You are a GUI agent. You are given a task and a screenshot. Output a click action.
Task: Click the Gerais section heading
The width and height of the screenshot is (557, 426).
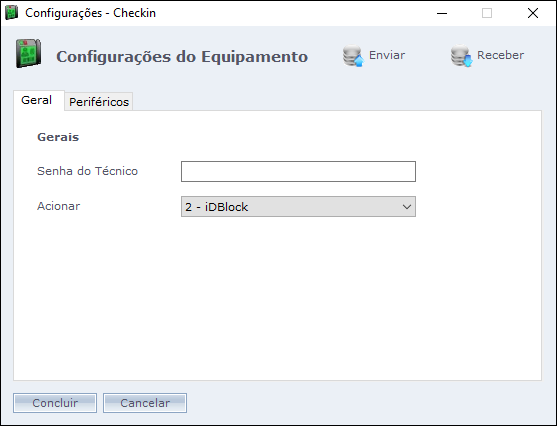(x=58, y=137)
